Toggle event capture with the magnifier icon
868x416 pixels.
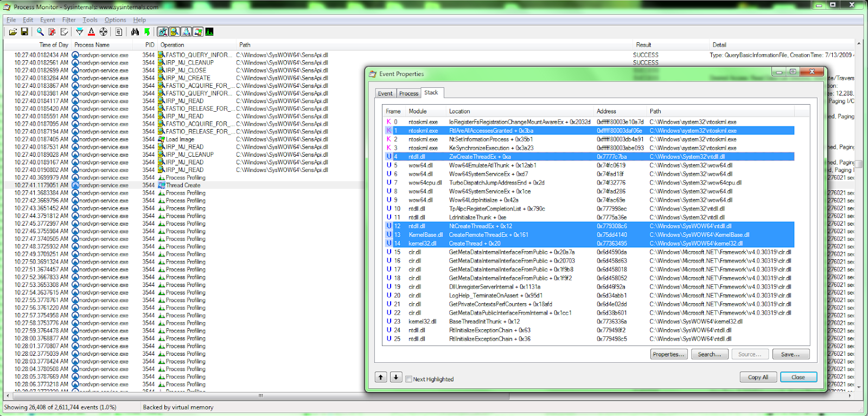(x=40, y=32)
